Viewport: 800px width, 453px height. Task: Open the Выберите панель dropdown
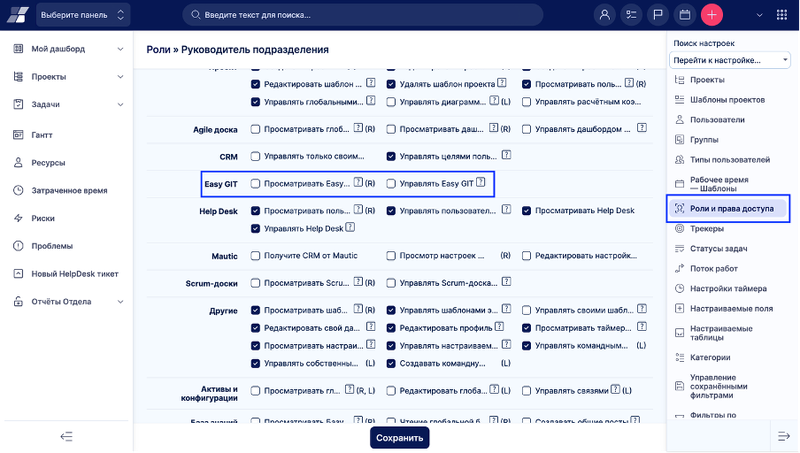83,15
